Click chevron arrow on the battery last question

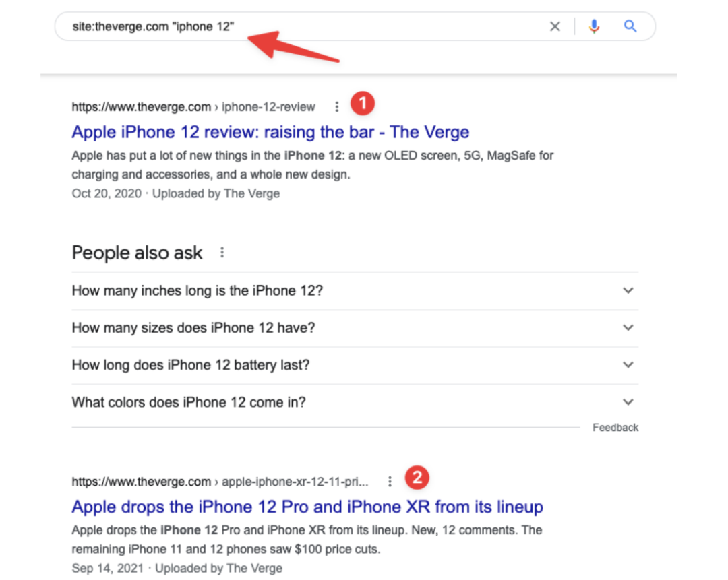628,365
